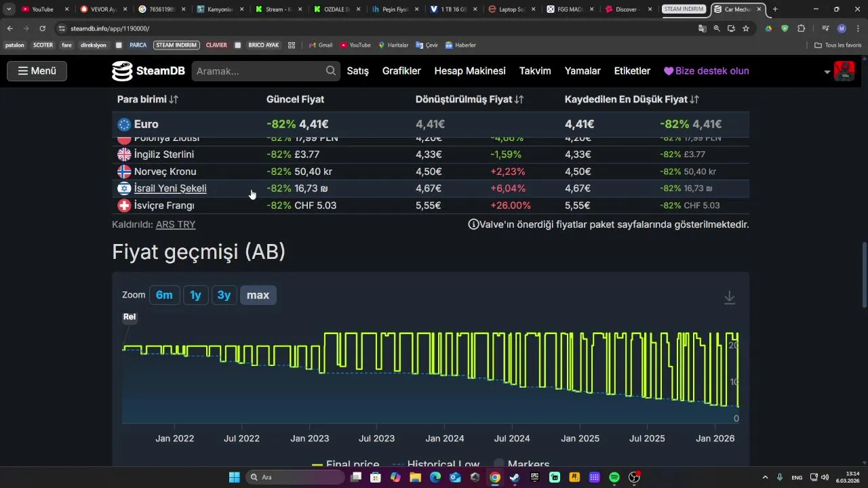Open the Menü hamburger button

(x=37, y=71)
